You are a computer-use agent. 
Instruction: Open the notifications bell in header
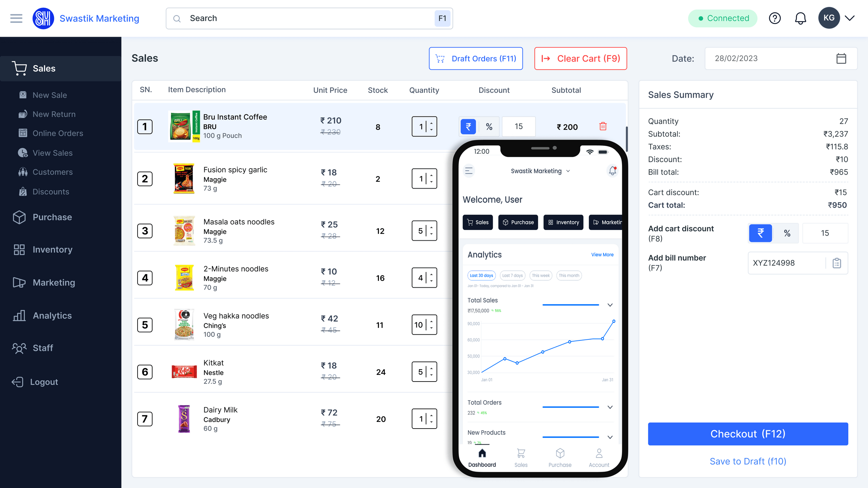pos(800,18)
